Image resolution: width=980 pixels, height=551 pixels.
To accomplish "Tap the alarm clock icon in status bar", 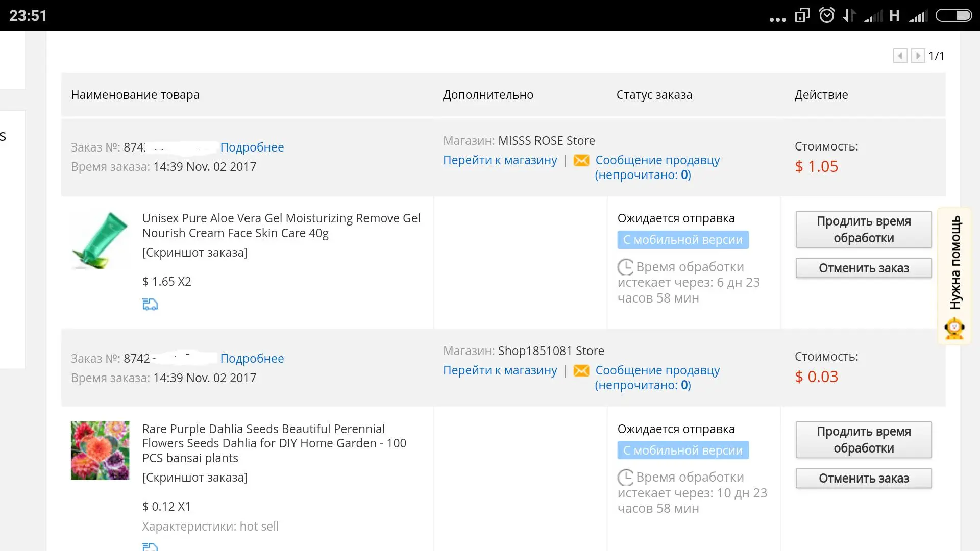I will tap(827, 15).
